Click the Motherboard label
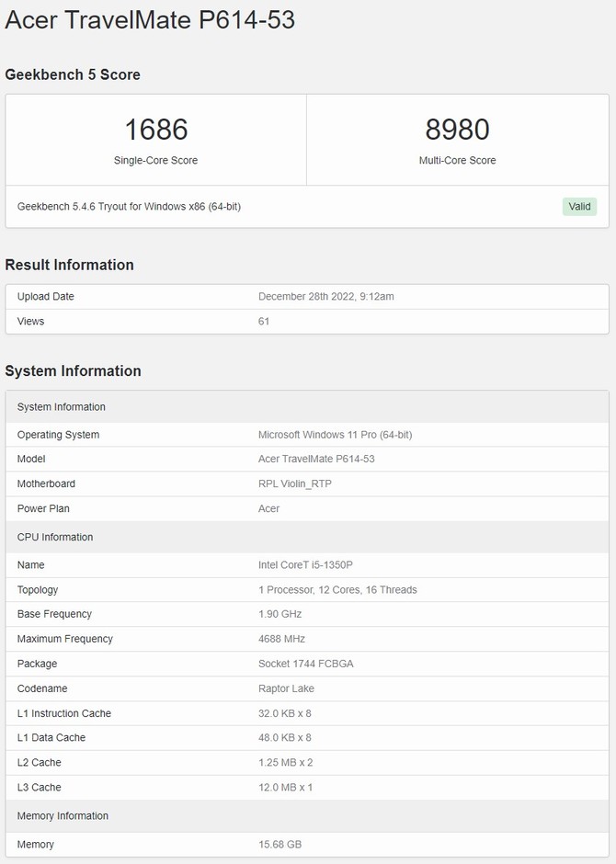The height and width of the screenshot is (864, 616). [46, 483]
